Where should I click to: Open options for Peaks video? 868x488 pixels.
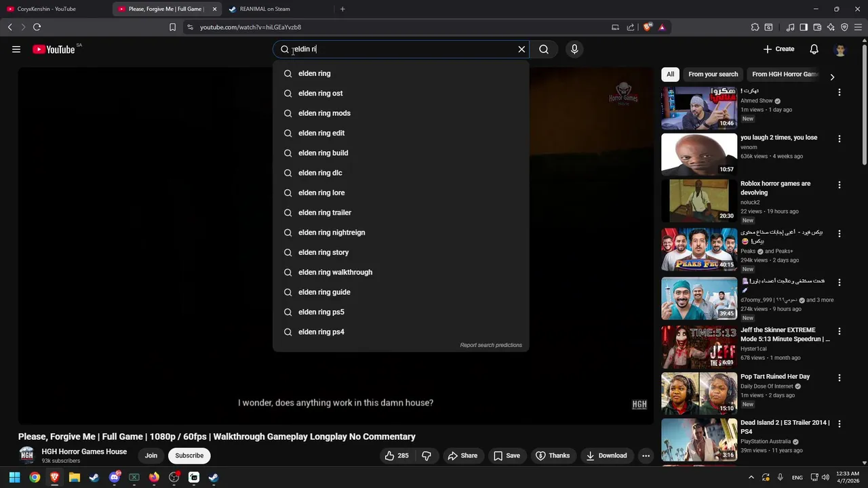839,234
